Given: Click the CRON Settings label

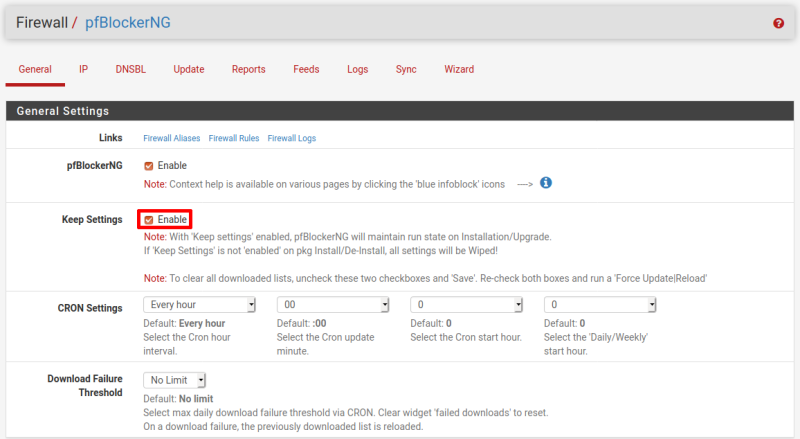Looking at the screenshot, I should (90, 308).
